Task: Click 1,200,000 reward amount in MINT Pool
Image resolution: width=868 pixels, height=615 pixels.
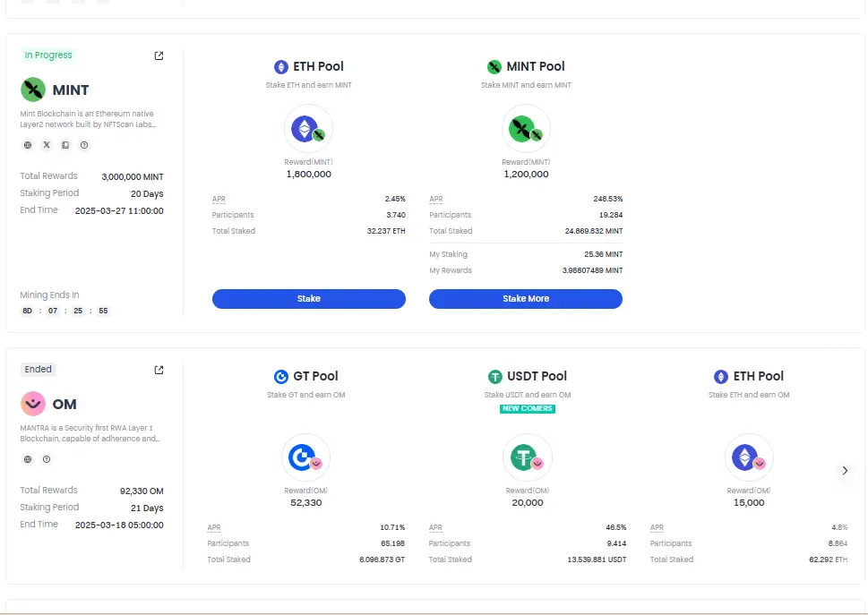Action: coord(527,175)
